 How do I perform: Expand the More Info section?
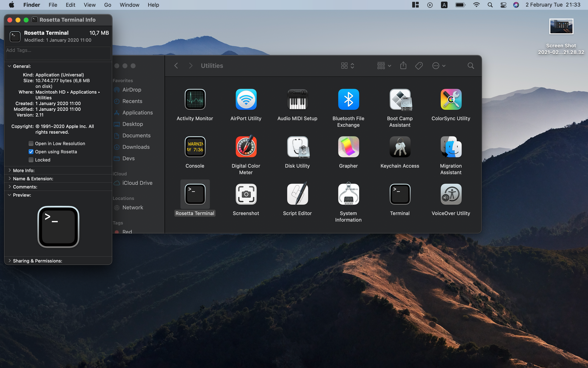pos(10,170)
